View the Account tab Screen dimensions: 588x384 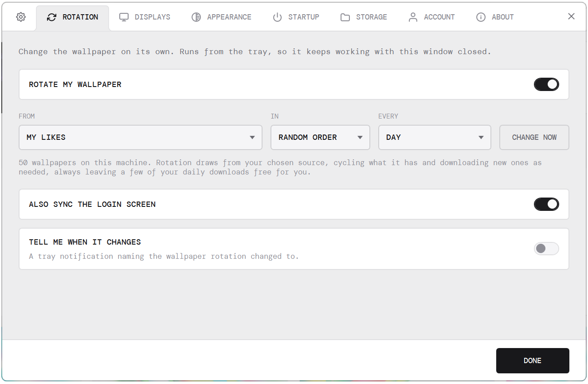pyautogui.click(x=431, y=17)
